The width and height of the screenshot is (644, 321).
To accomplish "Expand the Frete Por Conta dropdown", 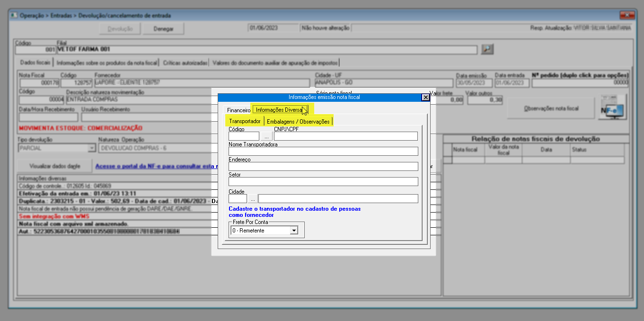I will point(294,231).
